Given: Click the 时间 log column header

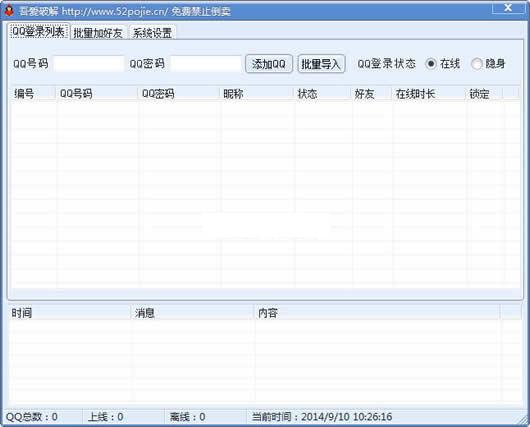Looking at the screenshot, I should pyautogui.click(x=70, y=313).
